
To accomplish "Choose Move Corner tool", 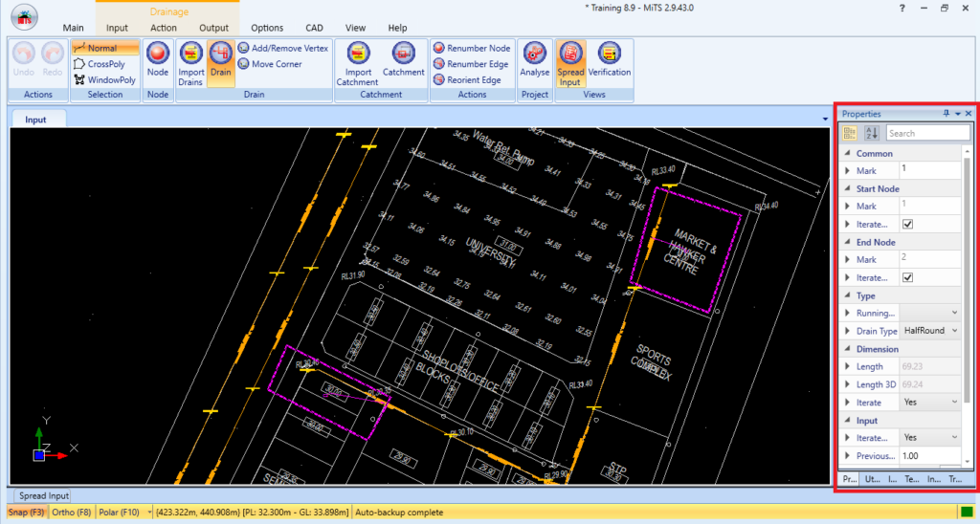I will point(270,64).
